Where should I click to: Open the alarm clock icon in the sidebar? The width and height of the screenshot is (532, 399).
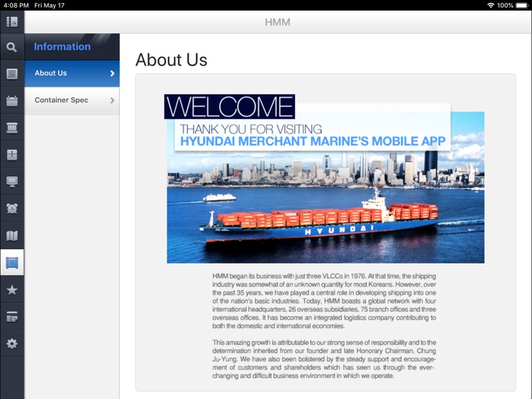(x=12, y=209)
